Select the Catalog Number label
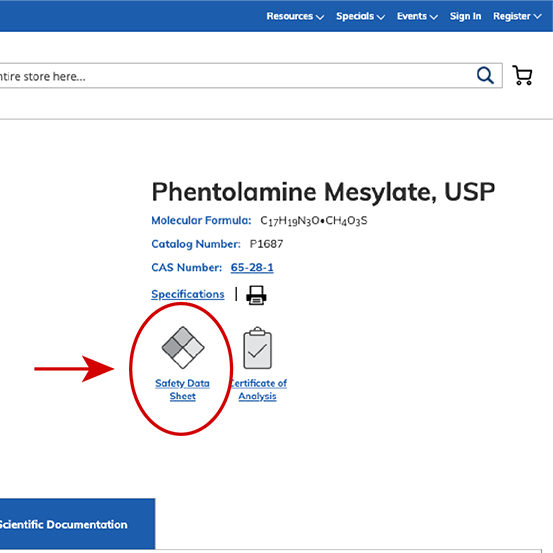Image resolution: width=553 pixels, height=553 pixels. [x=196, y=244]
